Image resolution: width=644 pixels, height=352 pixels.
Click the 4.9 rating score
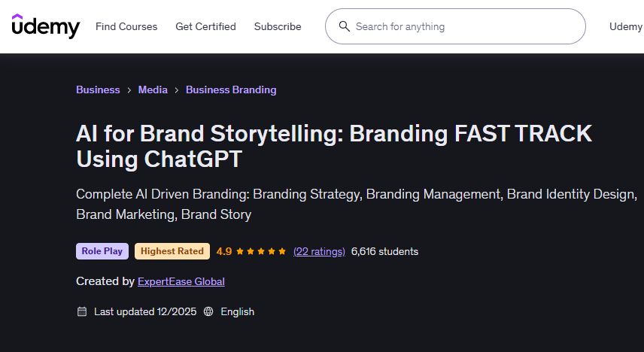click(223, 251)
